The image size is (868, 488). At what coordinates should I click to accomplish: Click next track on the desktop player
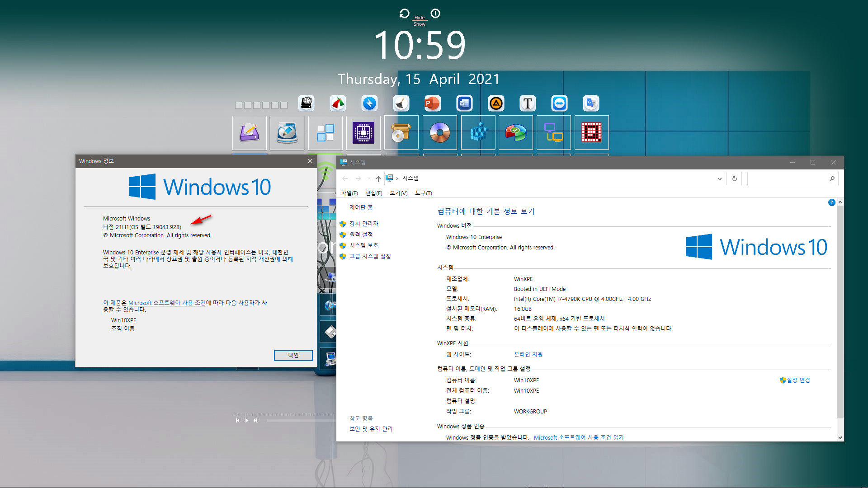[x=255, y=420]
